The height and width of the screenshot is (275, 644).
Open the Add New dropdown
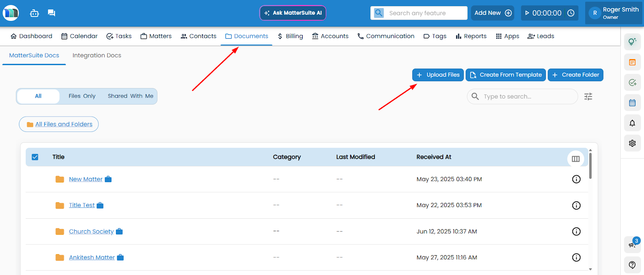point(493,13)
